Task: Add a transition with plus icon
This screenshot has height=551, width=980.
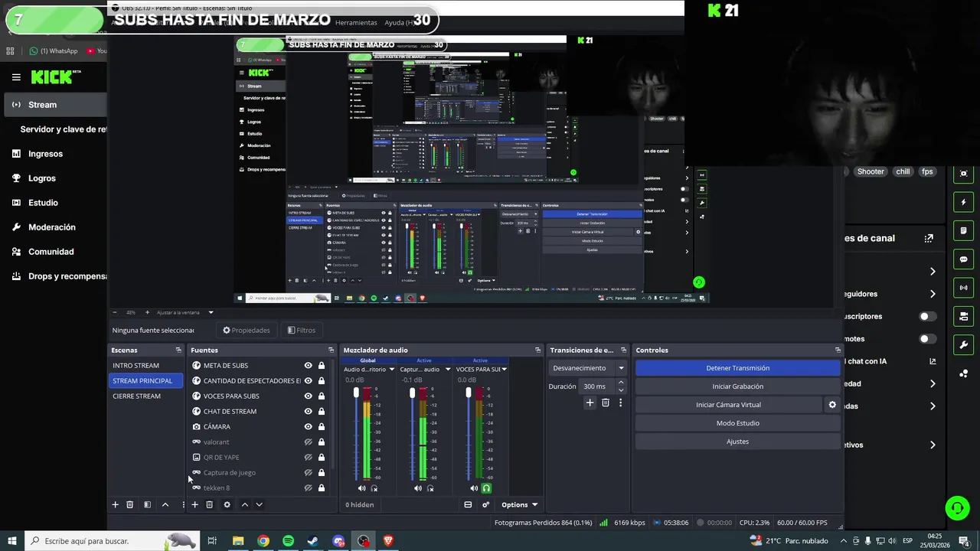Action: 590,403
